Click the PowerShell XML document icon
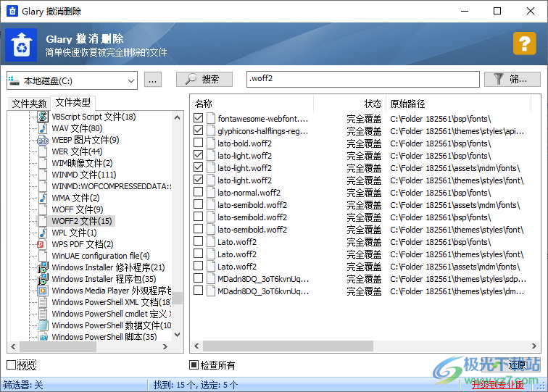548x392 pixels. pyautogui.click(x=43, y=302)
